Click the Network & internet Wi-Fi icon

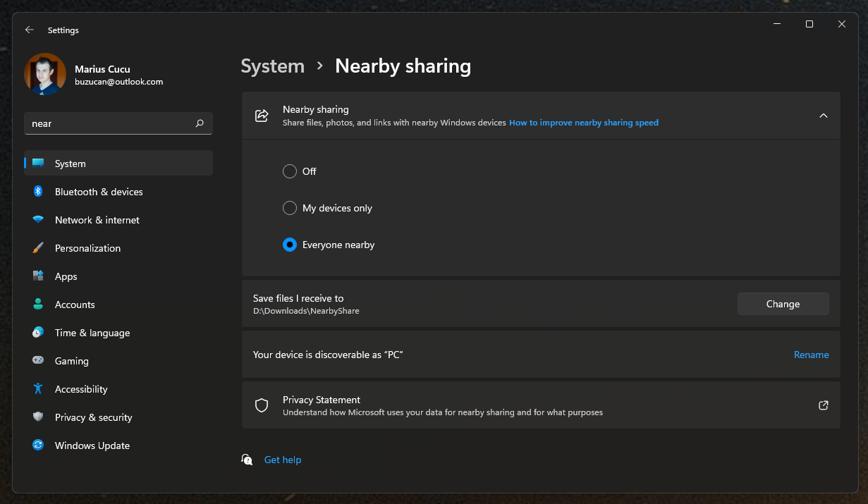tap(38, 220)
